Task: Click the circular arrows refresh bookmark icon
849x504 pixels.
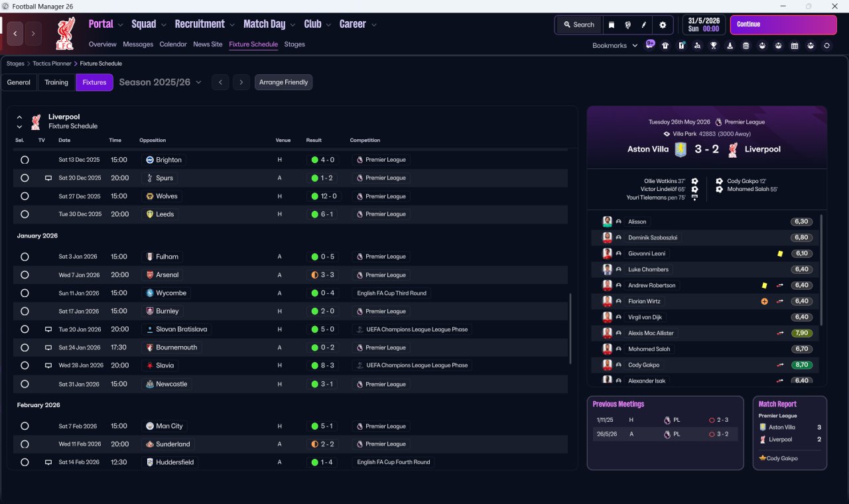Action: pyautogui.click(x=826, y=46)
